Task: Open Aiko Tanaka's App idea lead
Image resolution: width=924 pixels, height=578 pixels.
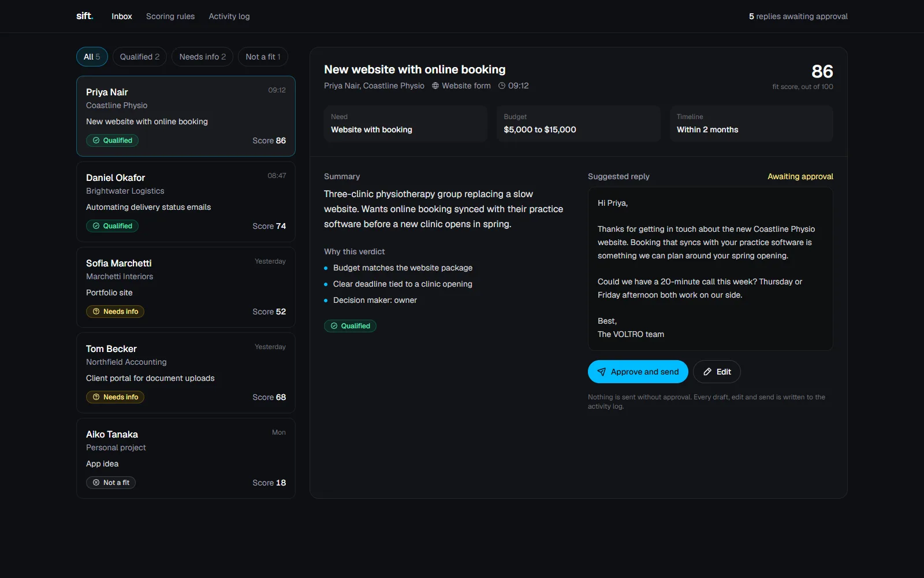Action: pos(186,458)
